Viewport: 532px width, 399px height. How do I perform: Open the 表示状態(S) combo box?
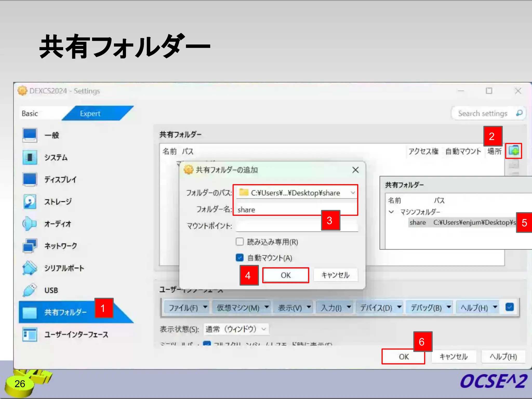236,329
